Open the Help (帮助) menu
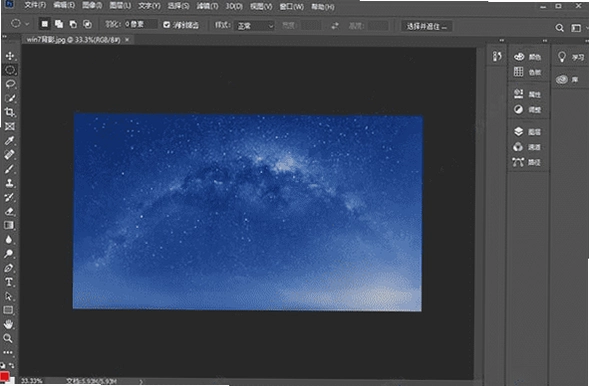Image resolution: width=589 pixels, height=386 pixels. pyautogui.click(x=323, y=7)
